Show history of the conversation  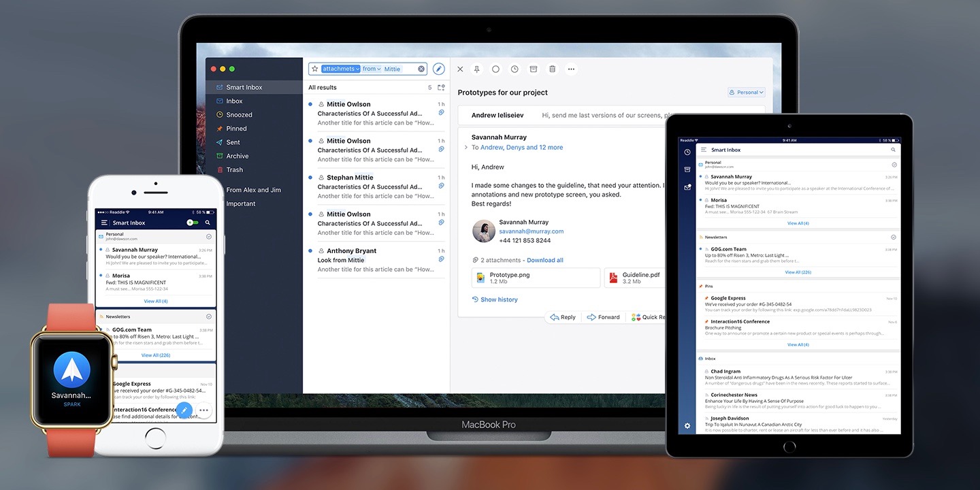[495, 299]
